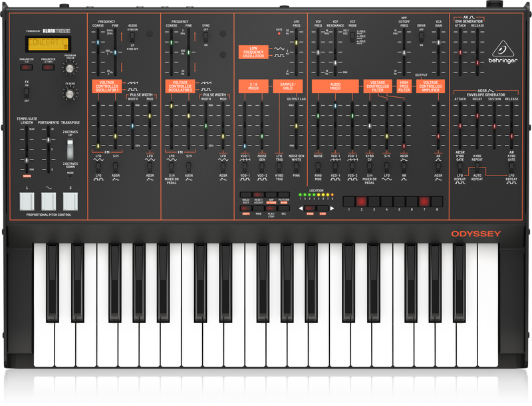Click the Program/Value knob
Viewport: 532px width, 406px height.
[x=69, y=66]
